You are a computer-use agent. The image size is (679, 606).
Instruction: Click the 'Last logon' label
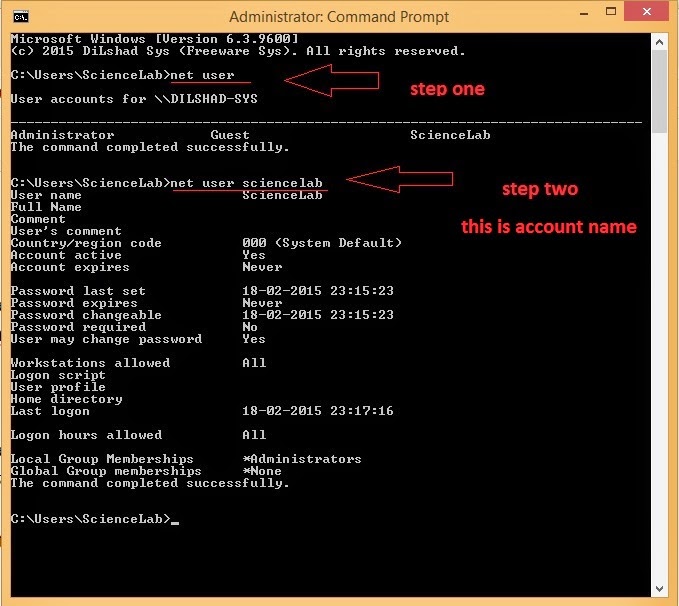click(50, 411)
